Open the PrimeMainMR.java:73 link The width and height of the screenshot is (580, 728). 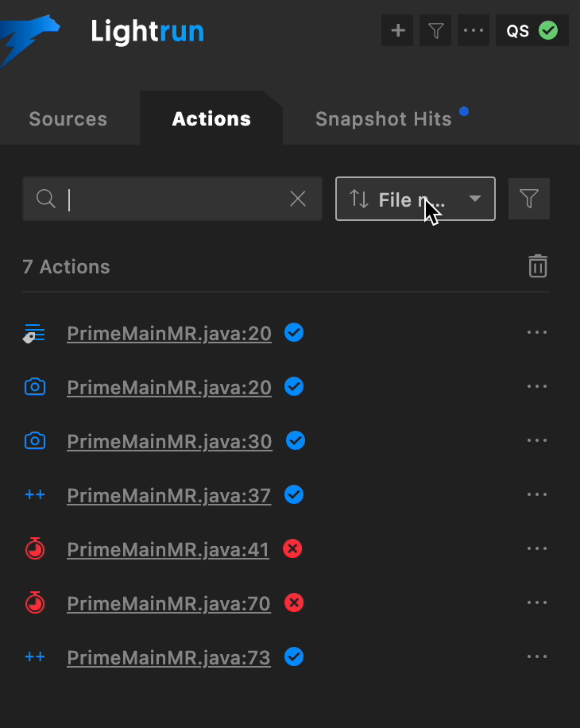[x=168, y=658]
